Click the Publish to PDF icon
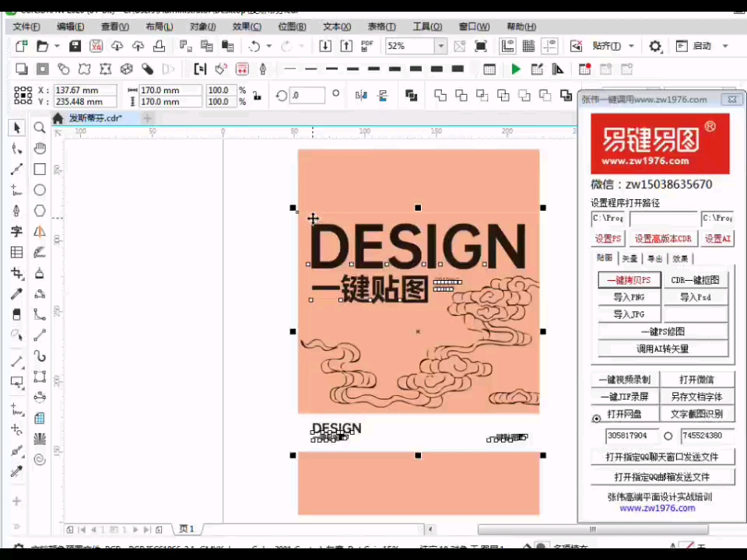This screenshot has height=560, width=747. pyautogui.click(x=367, y=47)
